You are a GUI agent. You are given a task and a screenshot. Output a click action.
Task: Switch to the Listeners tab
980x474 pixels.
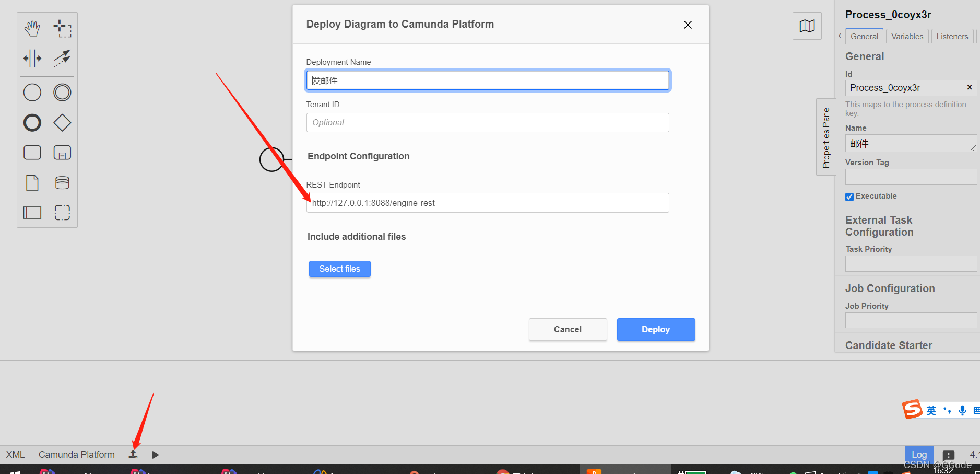click(x=952, y=37)
